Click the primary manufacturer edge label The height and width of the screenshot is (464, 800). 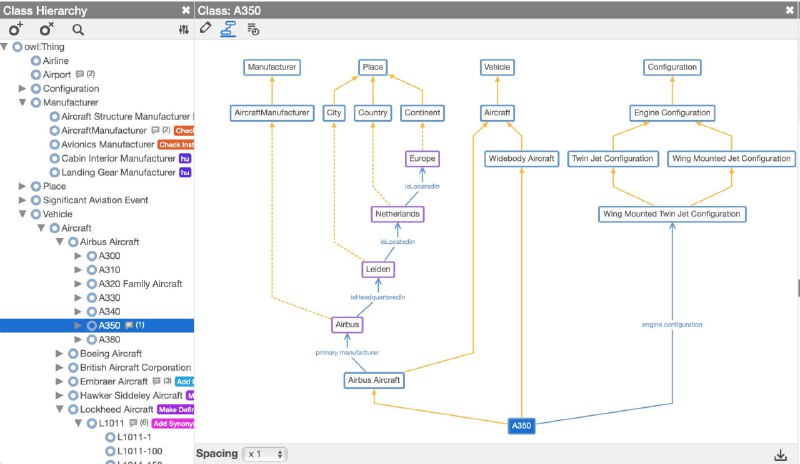click(x=347, y=353)
